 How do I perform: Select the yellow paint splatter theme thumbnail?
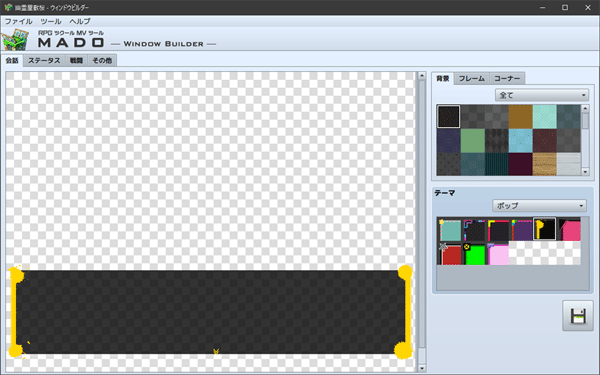(x=545, y=229)
